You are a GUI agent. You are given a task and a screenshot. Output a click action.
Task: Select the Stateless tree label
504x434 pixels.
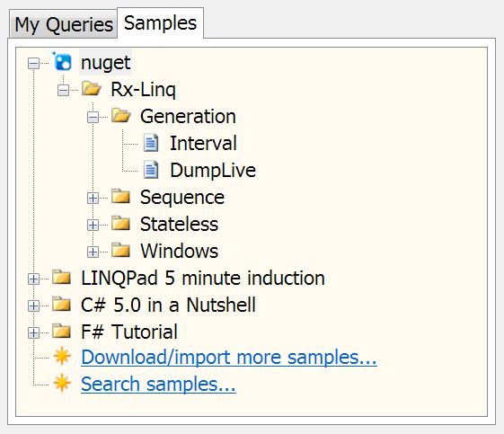(179, 225)
